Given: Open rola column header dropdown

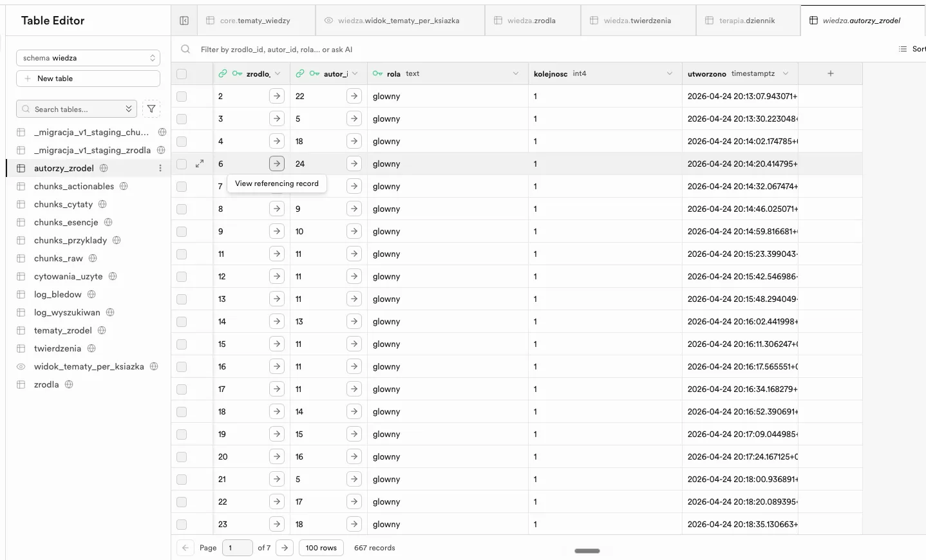Looking at the screenshot, I should [516, 73].
